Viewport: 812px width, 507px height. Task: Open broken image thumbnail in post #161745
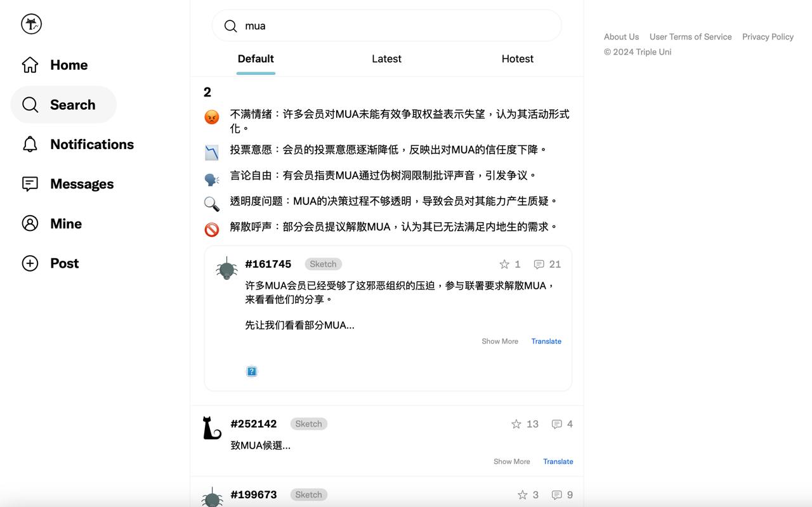252,372
